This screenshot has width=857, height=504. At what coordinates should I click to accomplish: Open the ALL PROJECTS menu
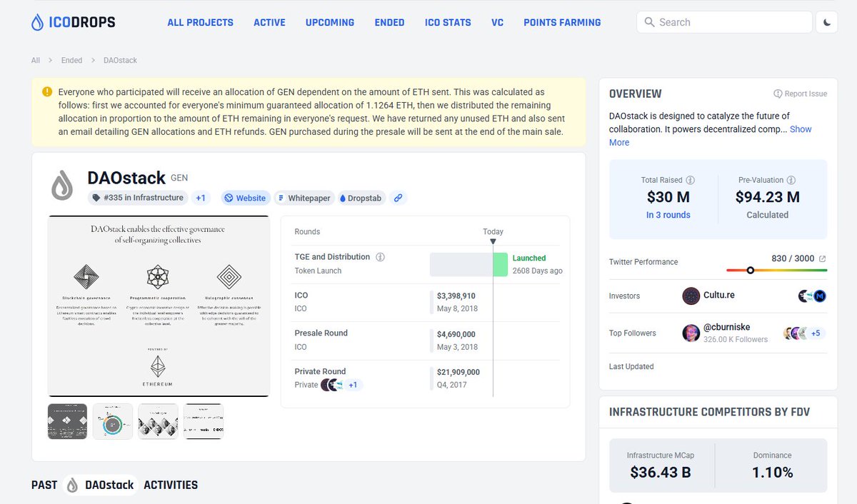tap(200, 22)
